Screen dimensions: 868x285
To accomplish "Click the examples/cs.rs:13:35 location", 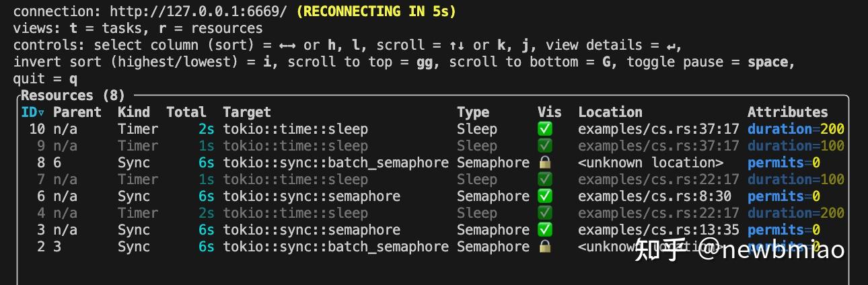I will pos(659,230).
